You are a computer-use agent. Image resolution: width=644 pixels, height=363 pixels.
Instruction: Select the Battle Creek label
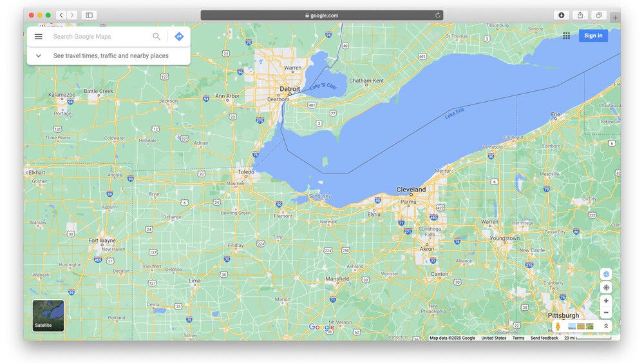(98, 92)
